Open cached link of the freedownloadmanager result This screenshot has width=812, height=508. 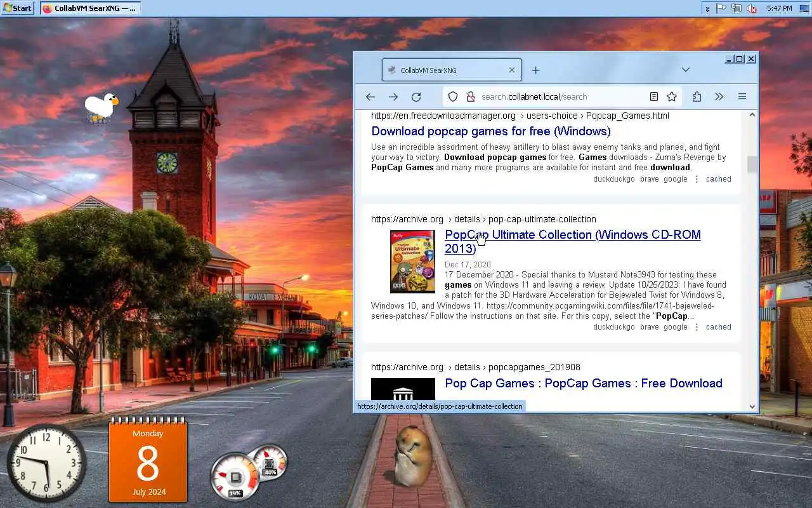pyautogui.click(x=719, y=179)
